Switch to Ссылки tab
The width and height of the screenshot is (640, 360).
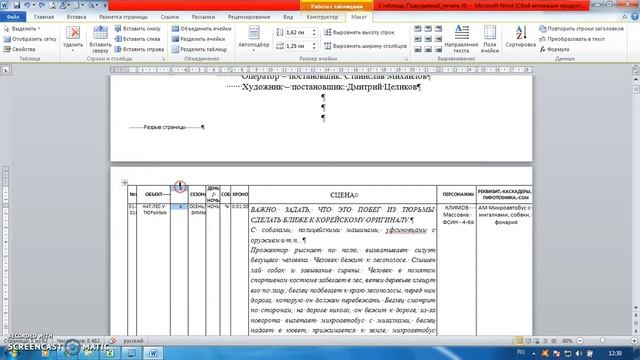tap(170, 17)
